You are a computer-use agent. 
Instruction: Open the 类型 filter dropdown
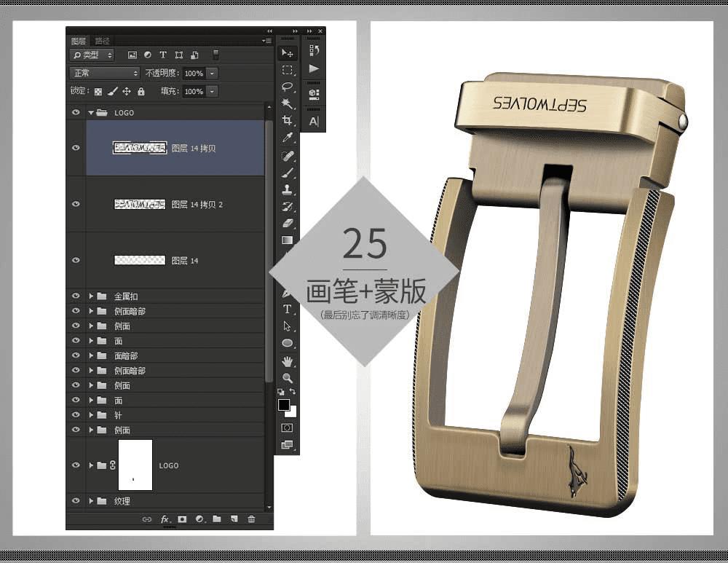(x=92, y=55)
